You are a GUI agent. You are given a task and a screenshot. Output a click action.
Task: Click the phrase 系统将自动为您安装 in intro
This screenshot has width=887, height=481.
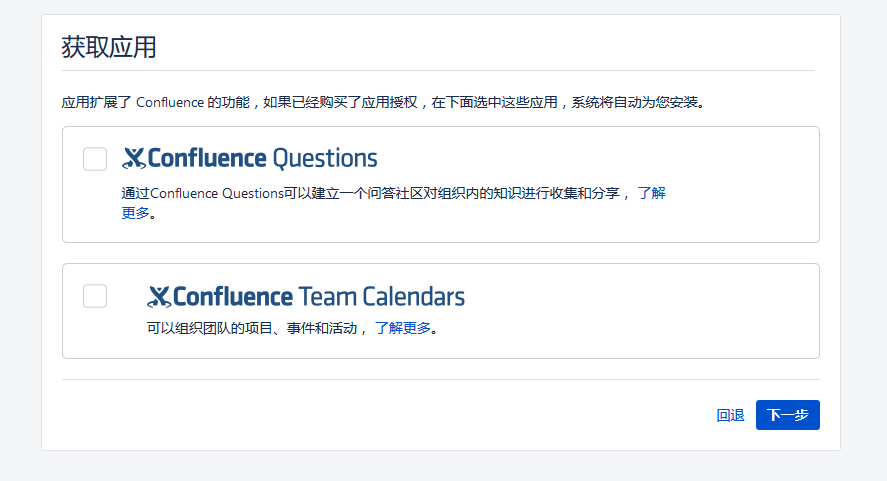[635, 102]
